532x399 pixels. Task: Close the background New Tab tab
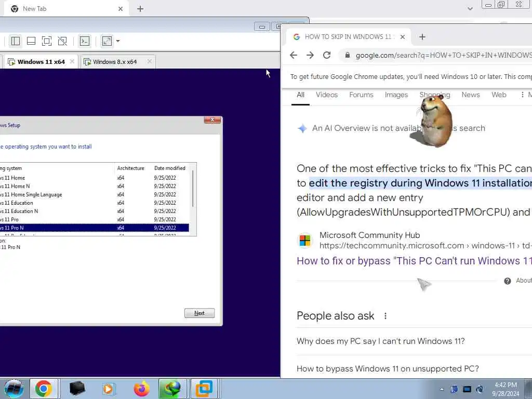tap(121, 9)
